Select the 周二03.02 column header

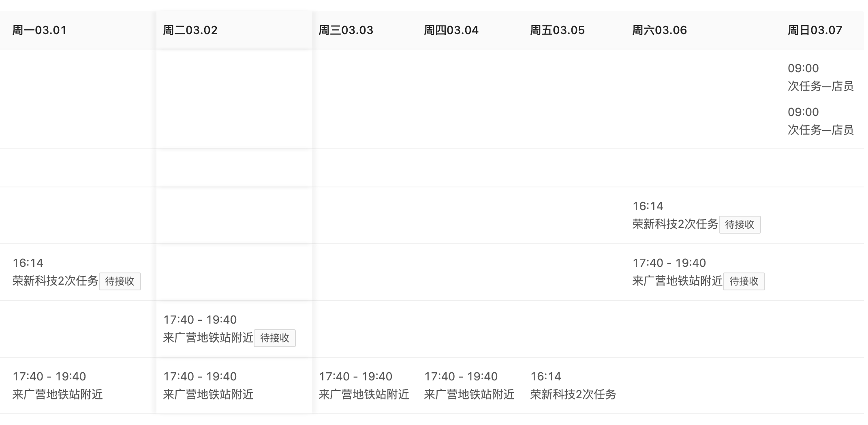pyautogui.click(x=189, y=30)
